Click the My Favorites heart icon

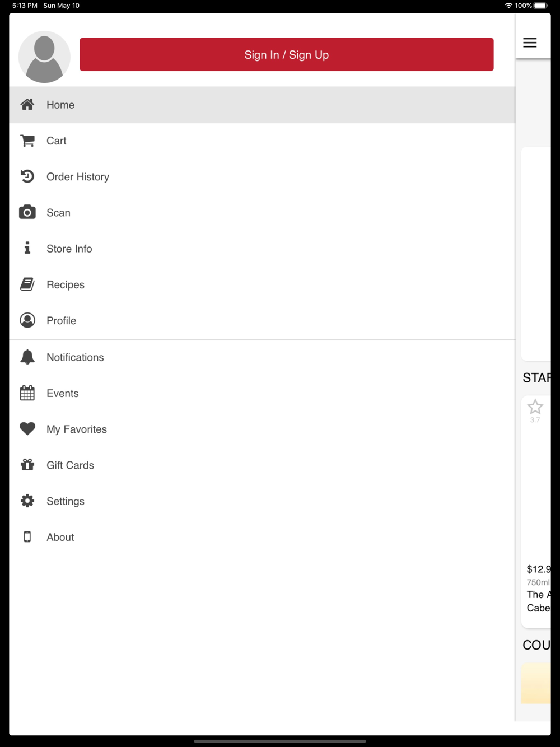tap(27, 429)
